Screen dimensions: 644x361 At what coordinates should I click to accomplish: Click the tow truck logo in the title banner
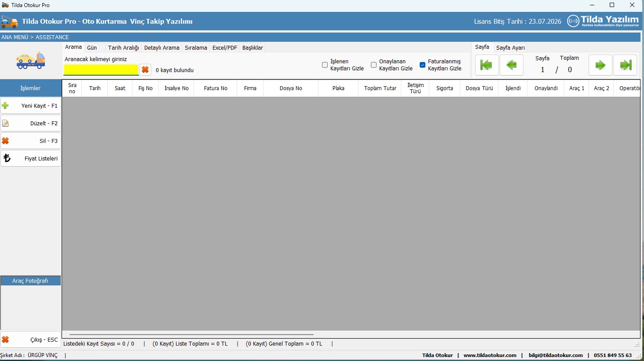click(9, 22)
